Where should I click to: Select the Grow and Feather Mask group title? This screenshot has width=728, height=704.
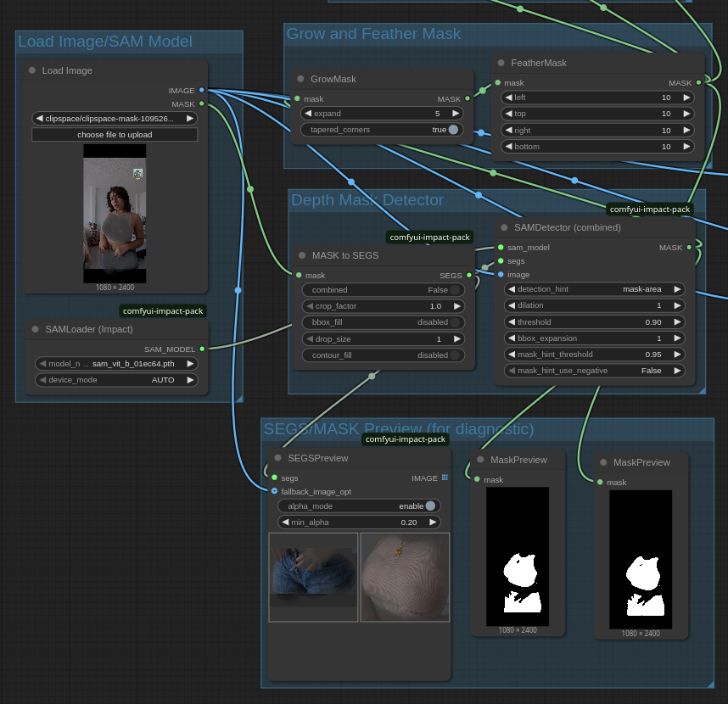(373, 33)
